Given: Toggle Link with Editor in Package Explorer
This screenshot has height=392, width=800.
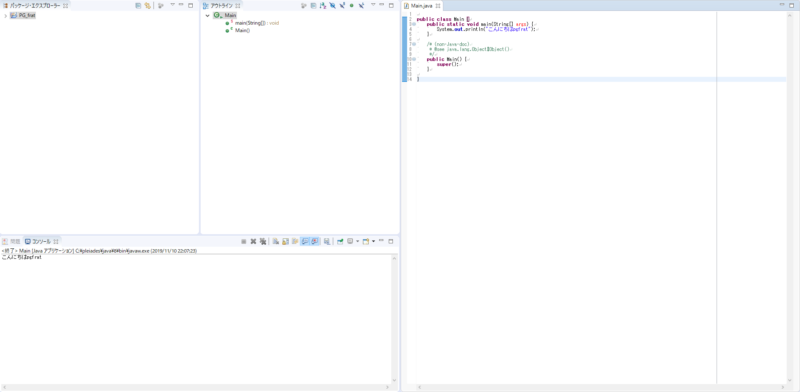Looking at the screenshot, I should tap(147, 6).
